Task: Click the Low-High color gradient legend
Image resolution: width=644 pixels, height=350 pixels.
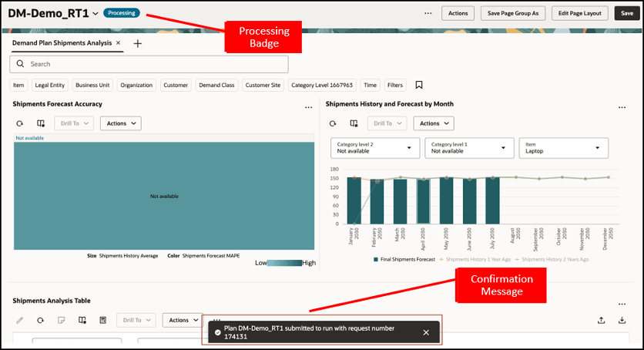Action: (284, 263)
